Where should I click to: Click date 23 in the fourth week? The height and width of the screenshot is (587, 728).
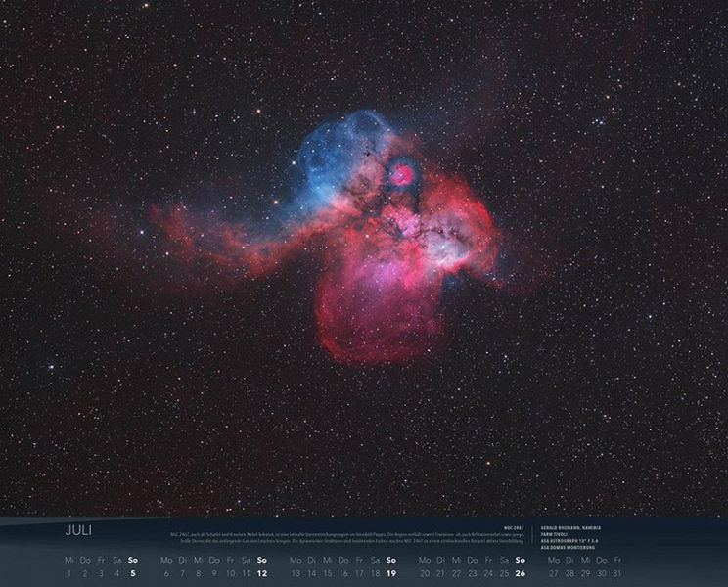[473, 573]
